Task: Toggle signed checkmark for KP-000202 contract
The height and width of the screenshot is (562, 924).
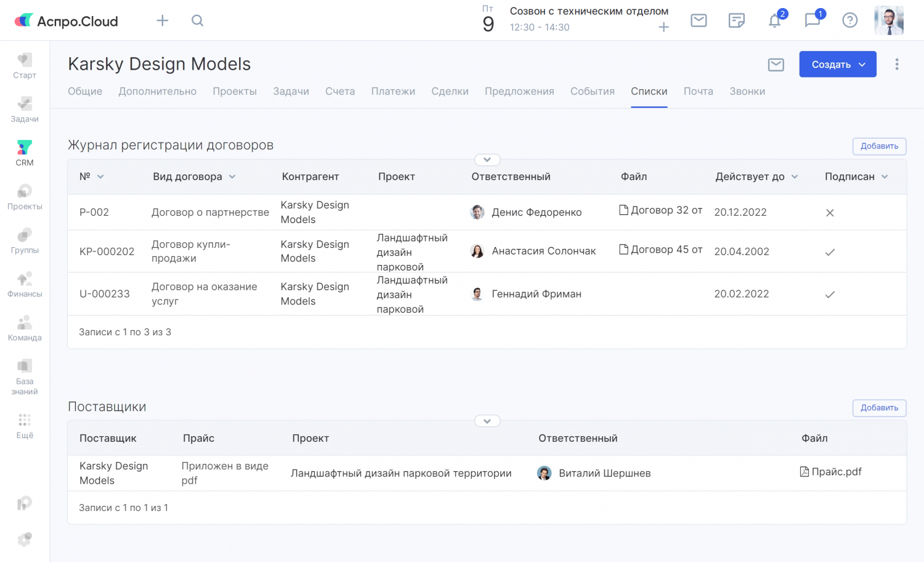Action: pyautogui.click(x=830, y=252)
